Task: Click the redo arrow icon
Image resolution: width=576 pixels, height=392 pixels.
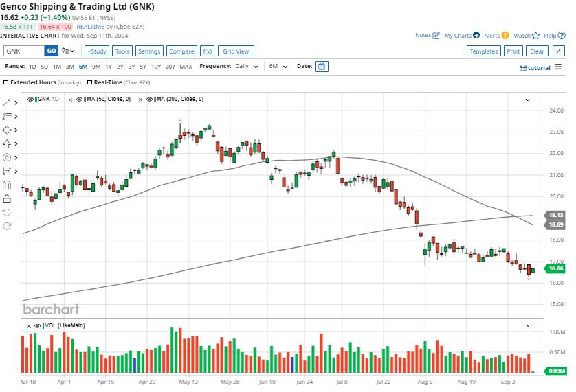Action: [7, 226]
